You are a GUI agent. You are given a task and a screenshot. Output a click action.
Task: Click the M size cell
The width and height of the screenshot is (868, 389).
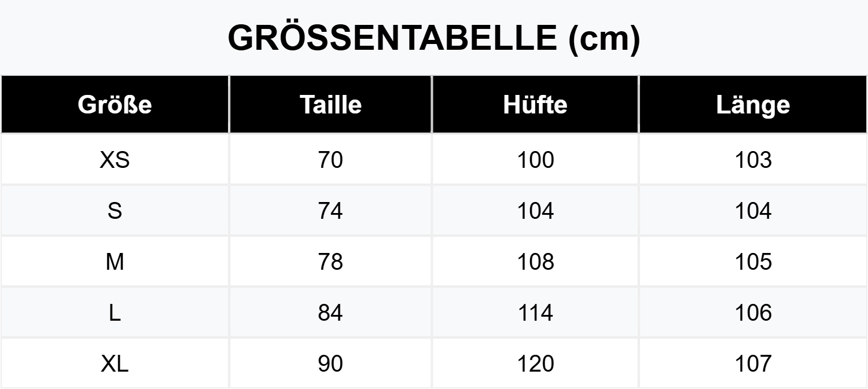coord(115,262)
